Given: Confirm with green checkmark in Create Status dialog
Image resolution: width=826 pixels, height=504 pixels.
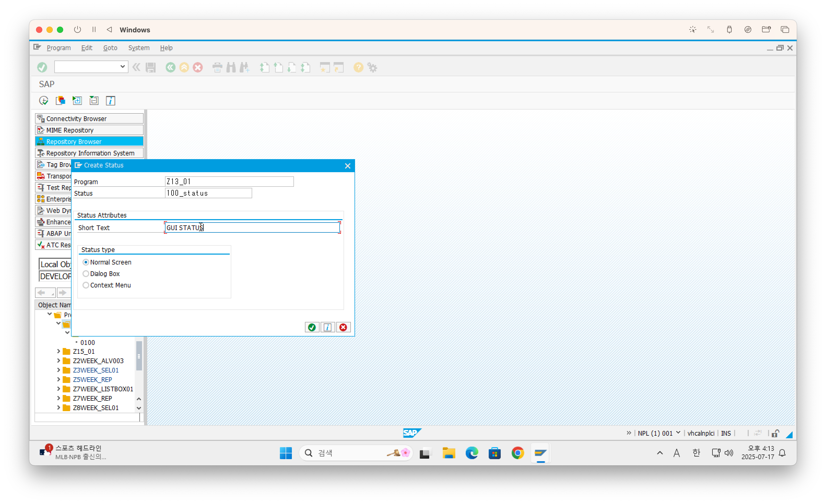Looking at the screenshot, I should [312, 327].
